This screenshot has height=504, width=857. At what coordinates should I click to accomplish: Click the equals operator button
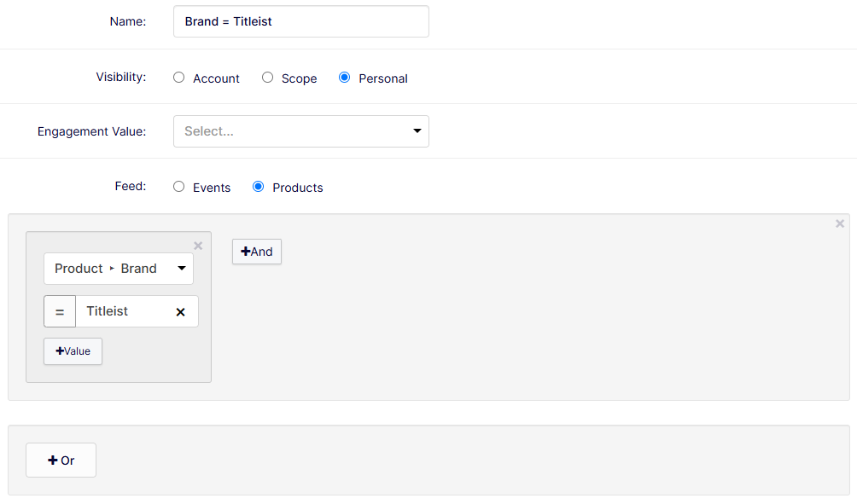(60, 312)
